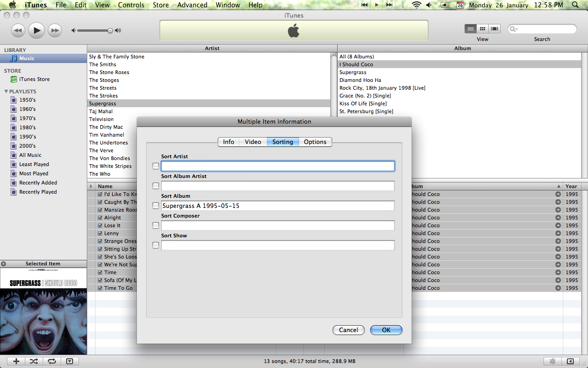Click the OK button

pyautogui.click(x=386, y=330)
